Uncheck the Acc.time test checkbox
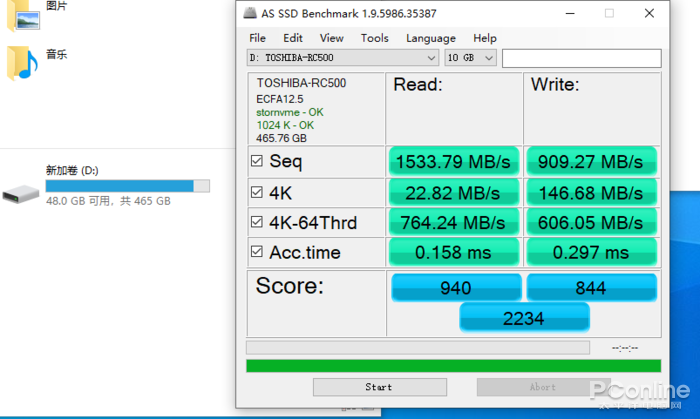Viewport: 700px width, 419px height. (x=257, y=252)
